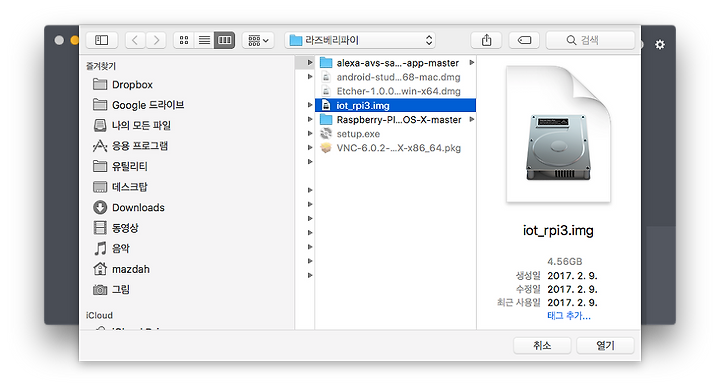Click the iot_rpi3.img disk image preview
The height and width of the screenshot is (388, 720).
pyautogui.click(x=558, y=134)
